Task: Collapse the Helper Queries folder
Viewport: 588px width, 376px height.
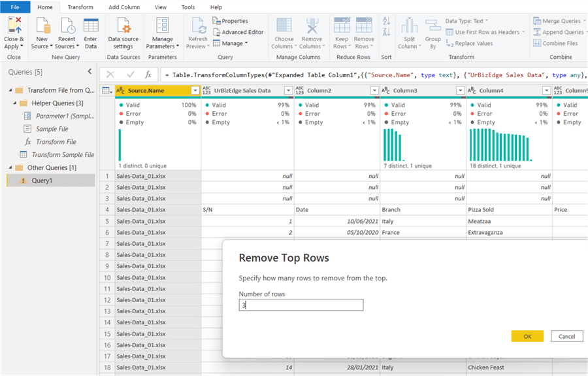Action: [14, 103]
